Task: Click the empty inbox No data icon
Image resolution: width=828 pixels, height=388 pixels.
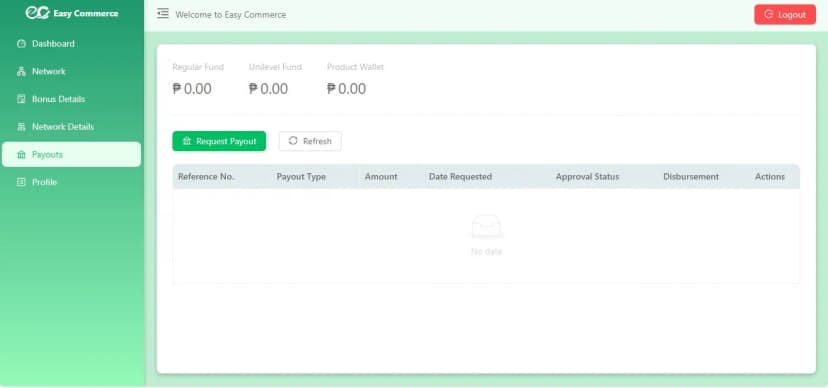Action: 486,226
